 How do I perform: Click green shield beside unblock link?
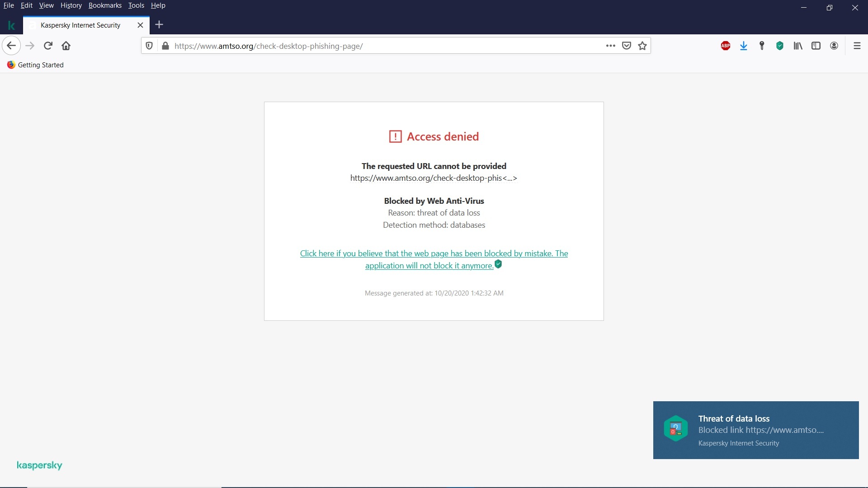(498, 264)
